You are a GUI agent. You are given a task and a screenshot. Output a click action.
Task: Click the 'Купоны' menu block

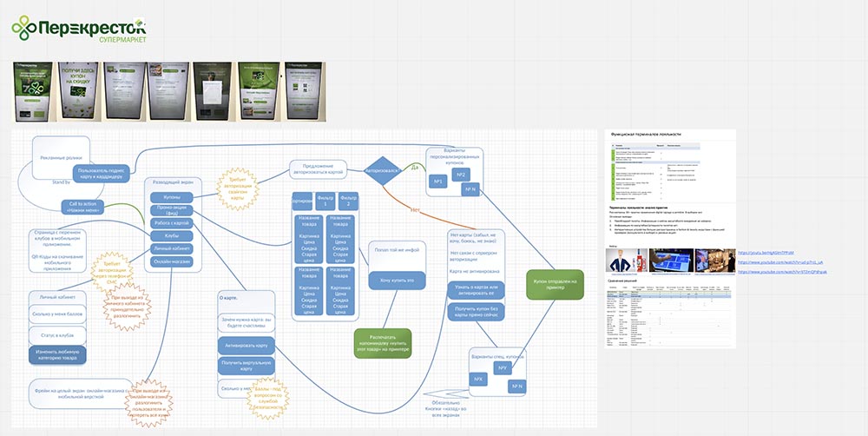tap(172, 197)
